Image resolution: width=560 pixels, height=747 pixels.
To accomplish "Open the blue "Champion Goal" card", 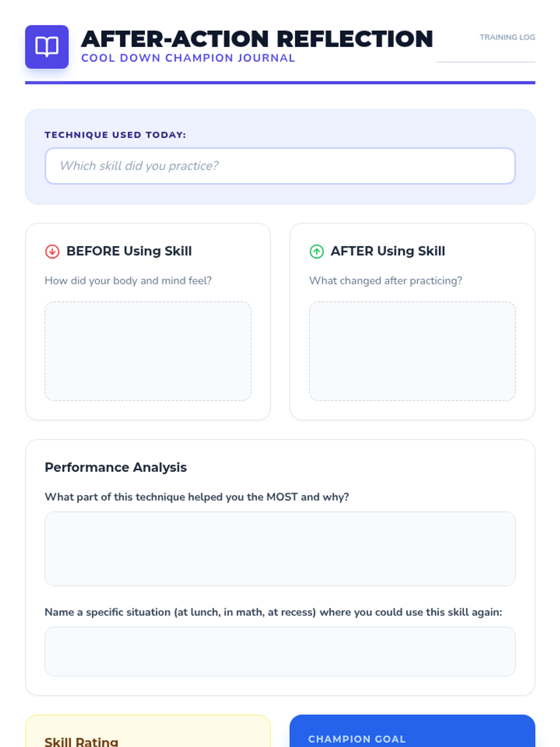I will [412, 733].
